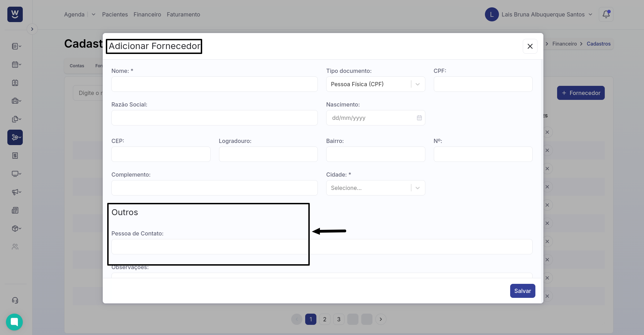Screen dimensions: 644x335
Task: Click the user avatar letter L
Action: click(492, 14)
